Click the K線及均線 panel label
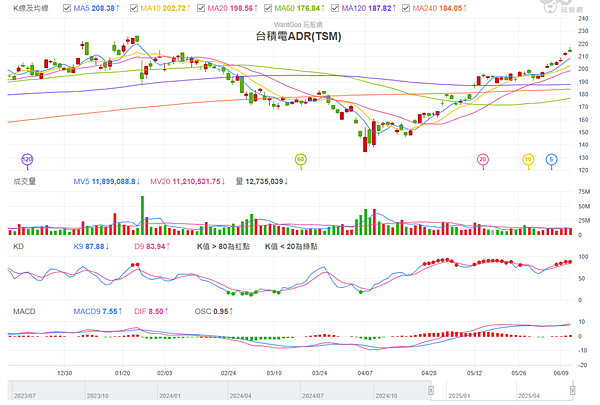 pyautogui.click(x=31, y=8)
